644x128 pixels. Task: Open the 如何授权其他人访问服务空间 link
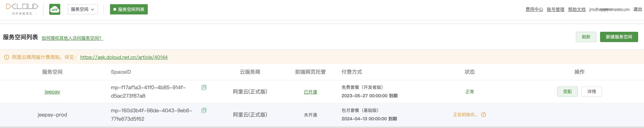tap(72, 38)
